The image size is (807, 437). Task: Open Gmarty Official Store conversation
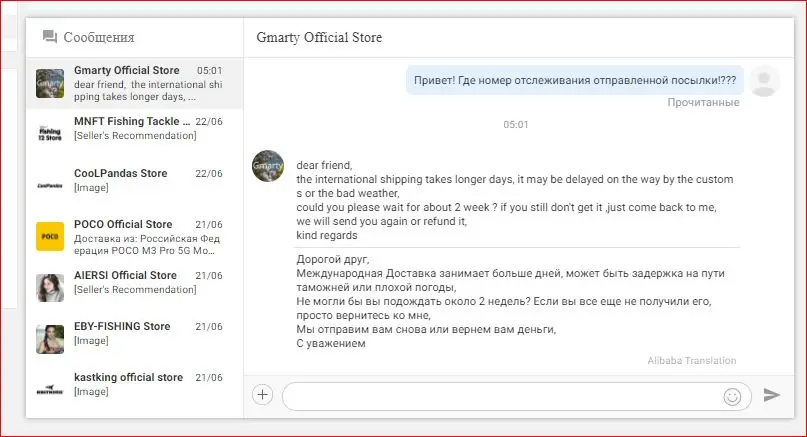134,83
